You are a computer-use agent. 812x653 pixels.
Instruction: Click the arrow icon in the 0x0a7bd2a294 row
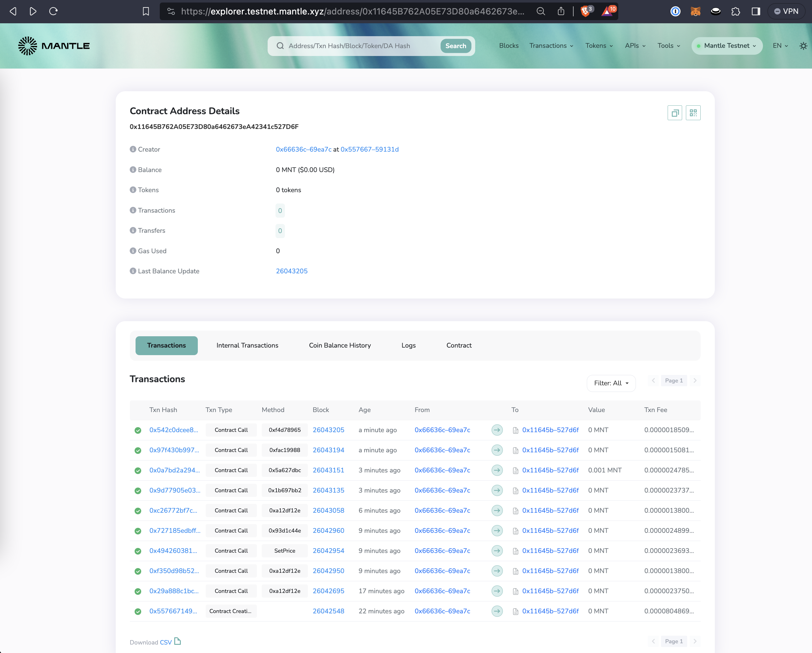pos(497,470)
